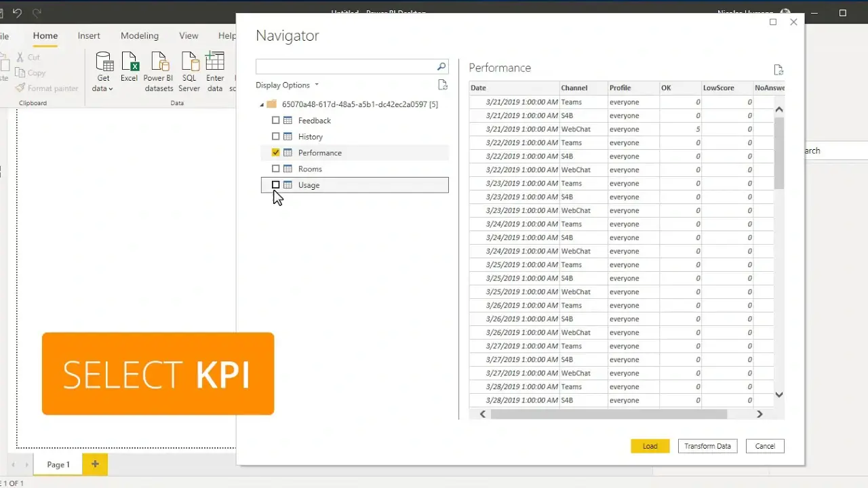Click the table icon next to Feedback
868x488 pixels.
point(288,121)
